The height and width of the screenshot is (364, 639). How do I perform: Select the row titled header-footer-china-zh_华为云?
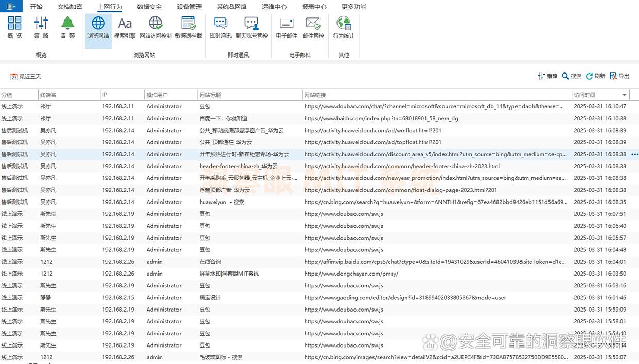click(x=319, y=166)
